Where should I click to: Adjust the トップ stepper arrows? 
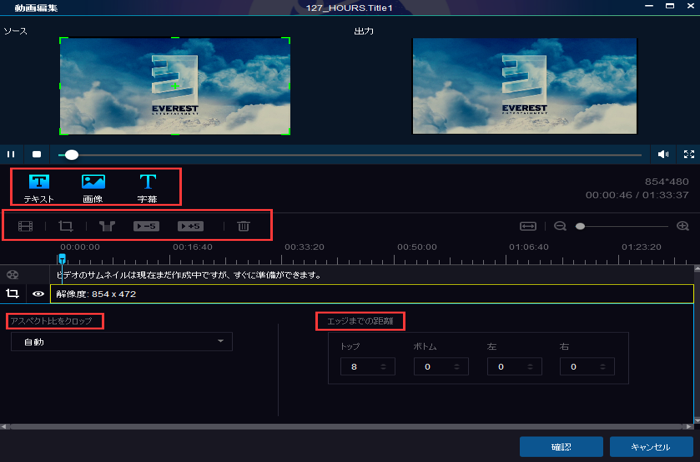383,366
